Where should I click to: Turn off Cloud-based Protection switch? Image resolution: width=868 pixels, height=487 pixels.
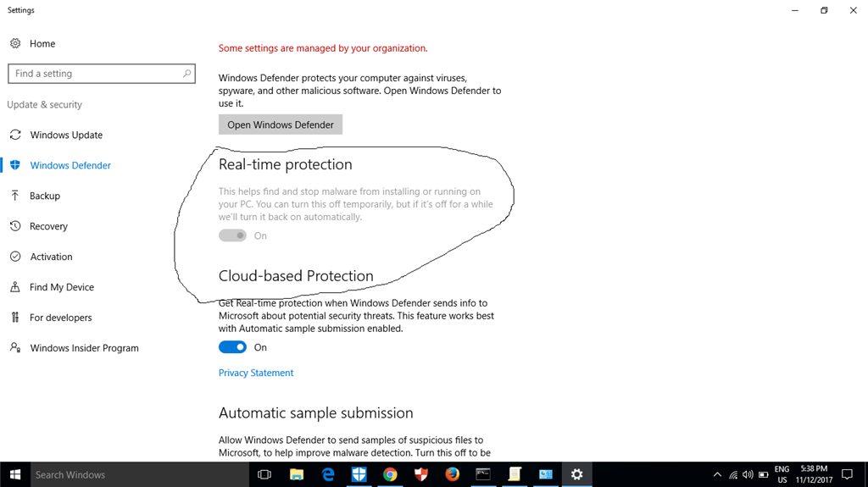point(232,347)
